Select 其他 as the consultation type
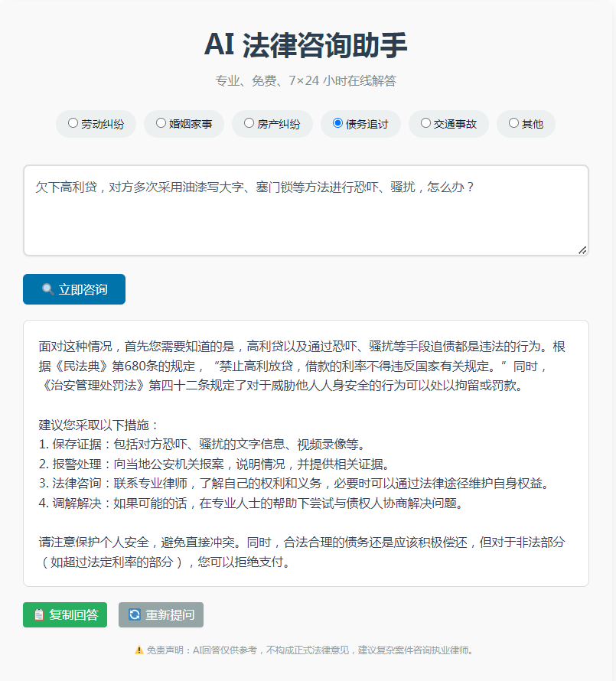Image resolution: width=616 pixels, height=681 pixels. [513, 122]
